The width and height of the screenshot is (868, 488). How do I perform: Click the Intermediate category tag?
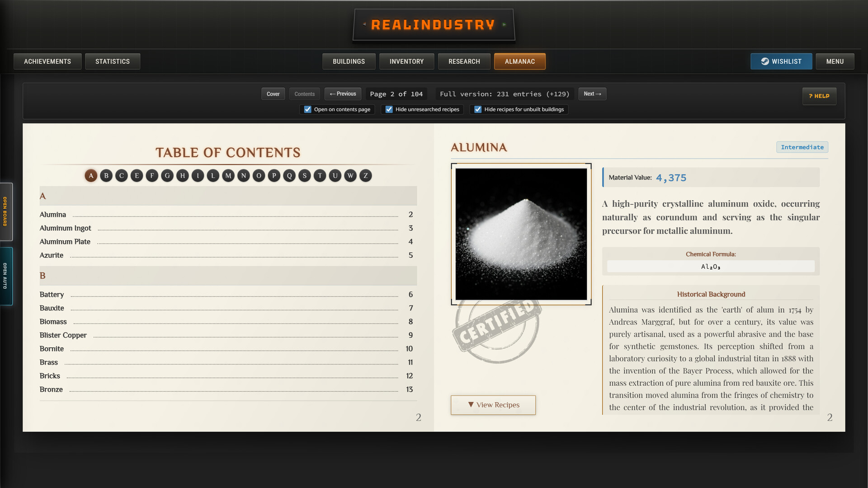pyautogui.click(x=802, y=147)
